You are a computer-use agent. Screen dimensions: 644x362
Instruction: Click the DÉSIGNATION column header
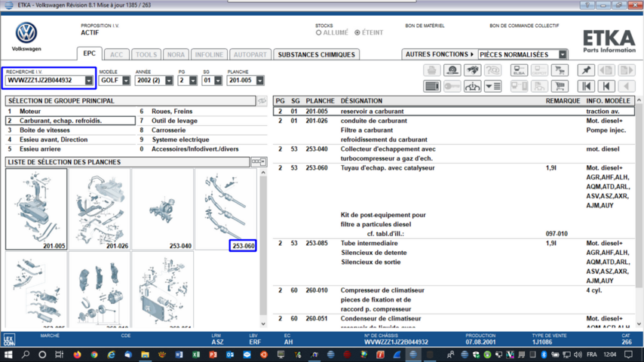point(361,100)
